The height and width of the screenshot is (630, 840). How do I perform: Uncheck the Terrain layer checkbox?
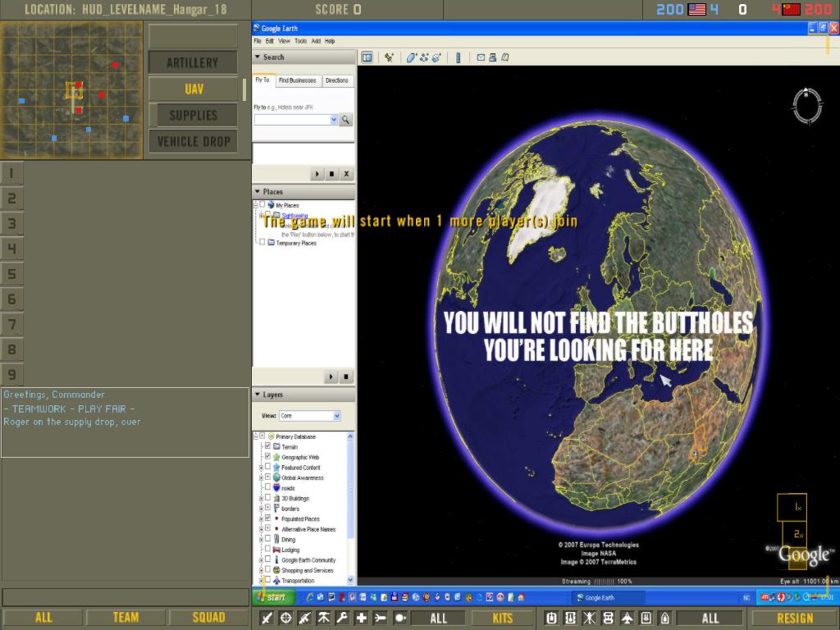pos(267,446)
